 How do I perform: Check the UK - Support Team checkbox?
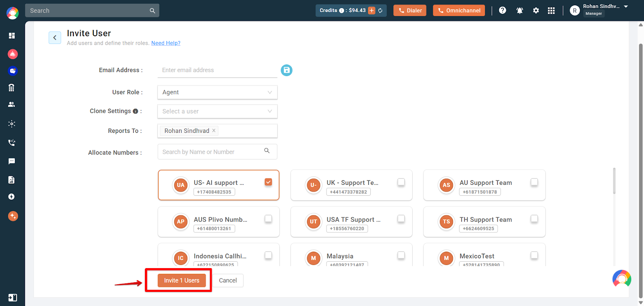[401, 182]
